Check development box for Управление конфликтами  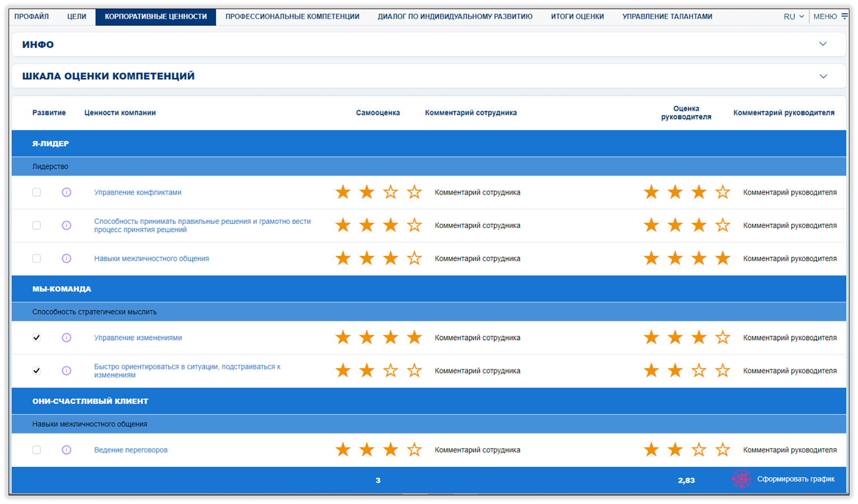(x=36, y=192)
